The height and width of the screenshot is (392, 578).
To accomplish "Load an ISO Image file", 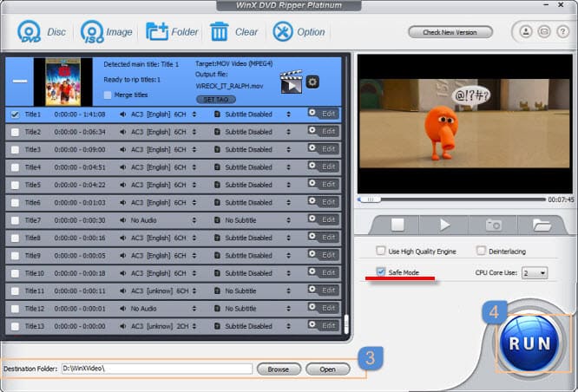I will (x=106, y=32).
